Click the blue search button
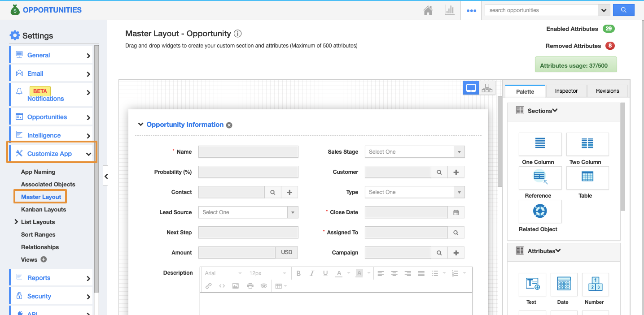This screenshot has height=315, width=644. pos(623,10)
